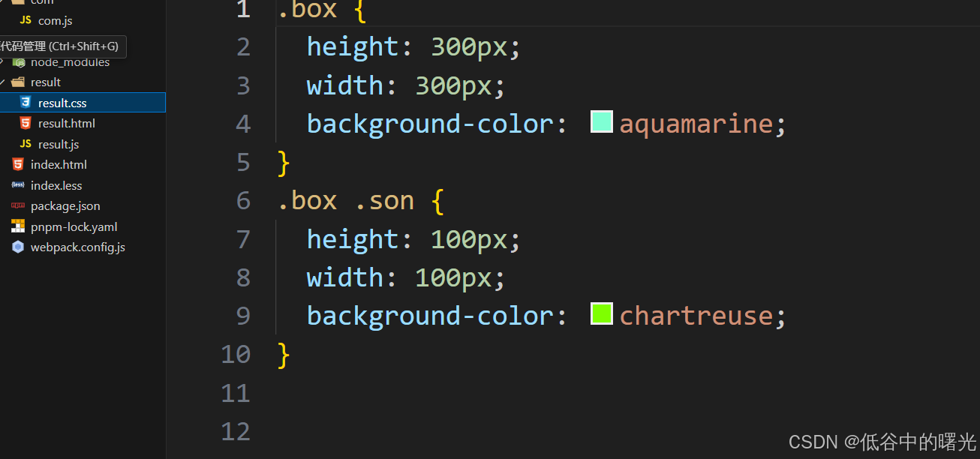This screenshot has height=459, width=980.
Task: Click the aquamarine color swatch
Action: [600, 121]
